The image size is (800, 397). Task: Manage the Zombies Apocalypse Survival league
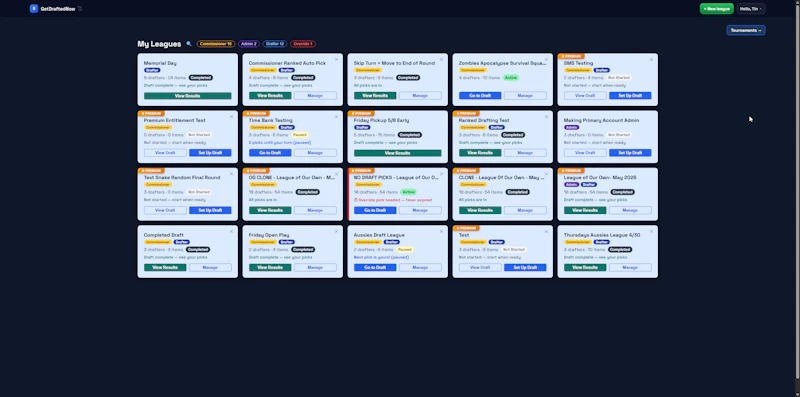click(525, 96)
